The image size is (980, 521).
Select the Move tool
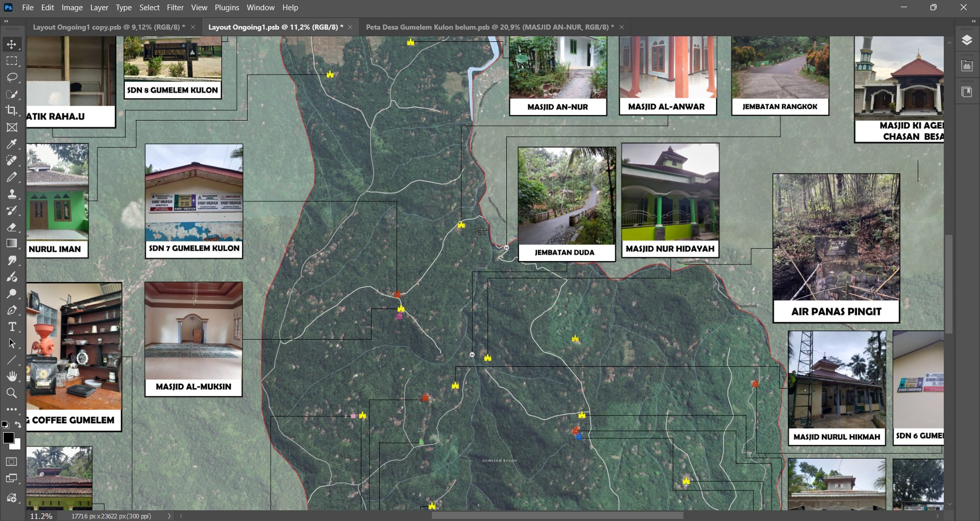12,44
